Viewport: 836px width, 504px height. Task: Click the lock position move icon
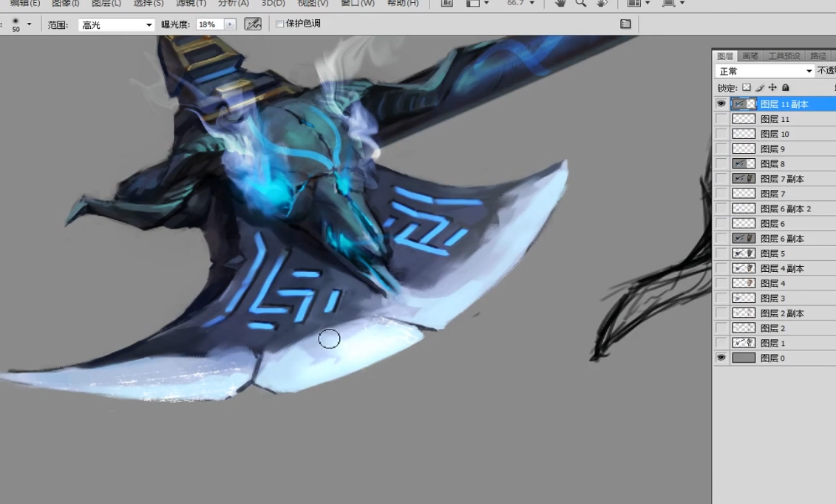pyautogui.click(x=772, y=87)
